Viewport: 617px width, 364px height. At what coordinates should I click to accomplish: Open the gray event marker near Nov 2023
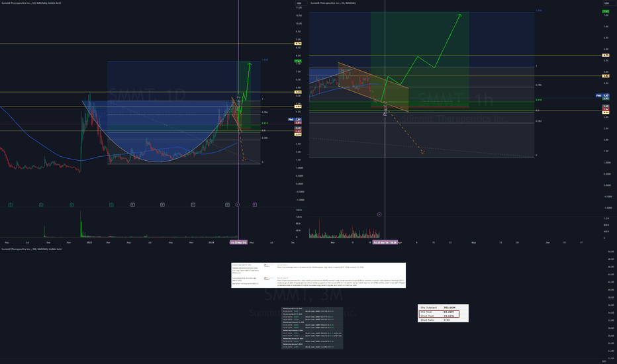click(193, 205)
